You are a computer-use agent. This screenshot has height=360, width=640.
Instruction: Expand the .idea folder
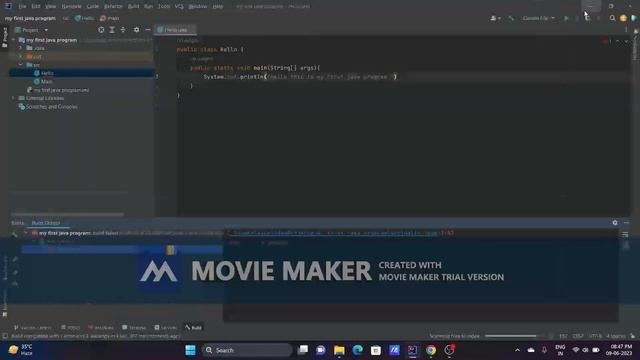(x=21, y=48)
